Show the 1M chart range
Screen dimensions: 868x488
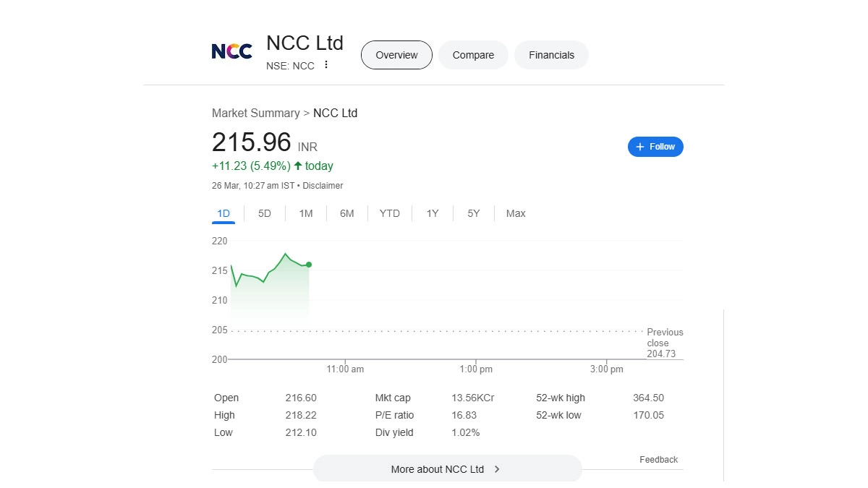[306, 213]
